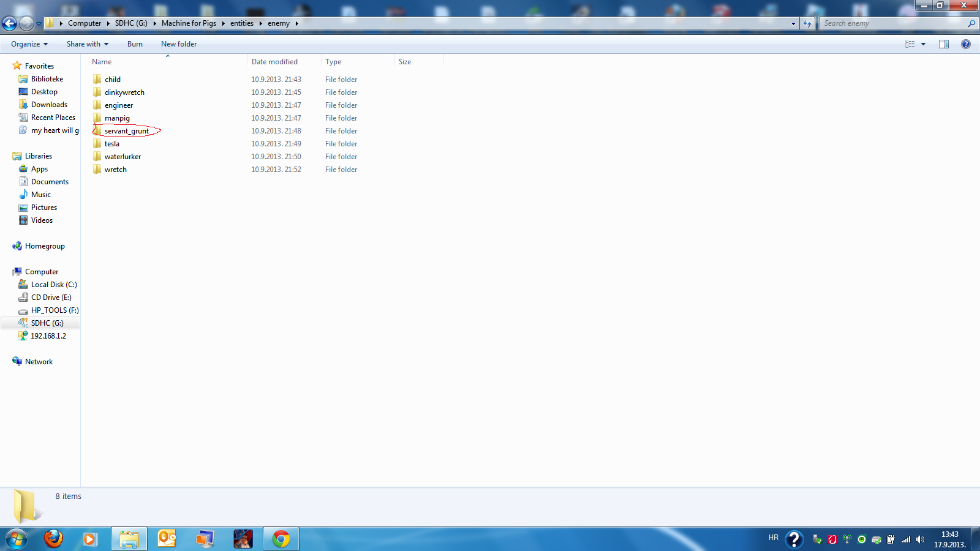Launch Firefox from the taskbar
This screenshot has height=551, width=980.
[53, 539]
